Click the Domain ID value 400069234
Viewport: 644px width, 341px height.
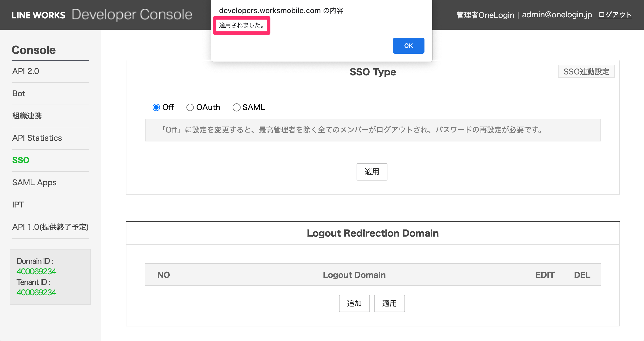37,272
